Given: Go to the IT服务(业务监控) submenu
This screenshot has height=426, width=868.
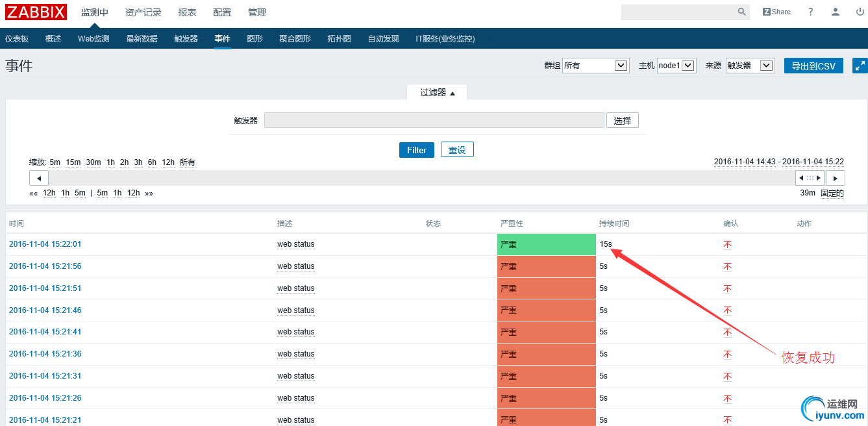Looking at the screenshot, I should click(x=445, y=39).
